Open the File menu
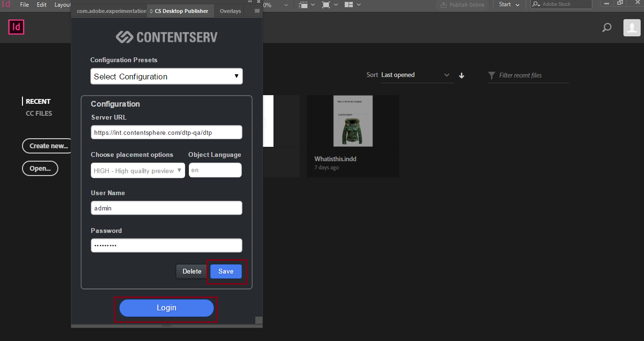644x341 pixels. 24,4
